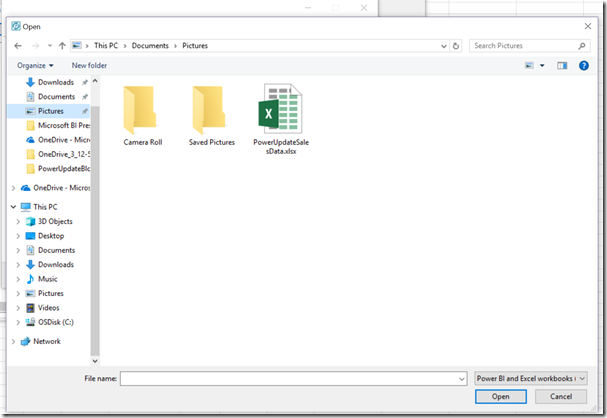Refresh the Pictures folder view
This screenshot has height=418, width=607.
pos(456,46)
